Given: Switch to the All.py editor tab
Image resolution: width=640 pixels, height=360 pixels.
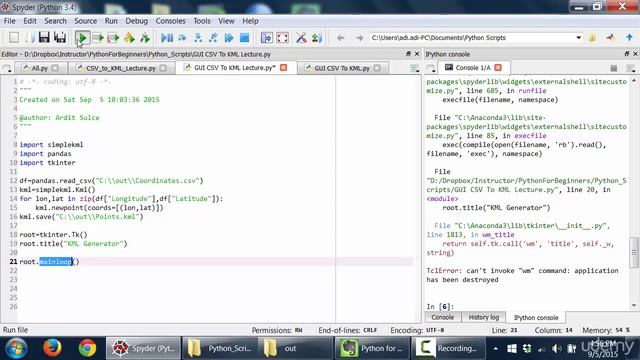Looking at the screenshot, I should tap(40, 68).
